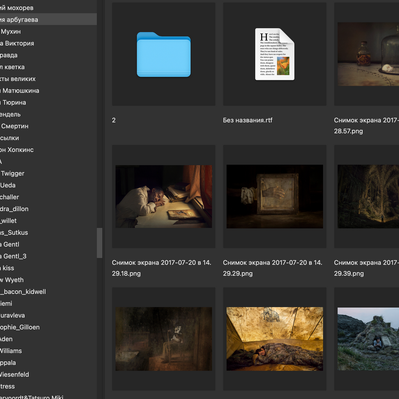
Task: Select the 'Хопкинс' sidebar row
Action: (x=48, y=150)
